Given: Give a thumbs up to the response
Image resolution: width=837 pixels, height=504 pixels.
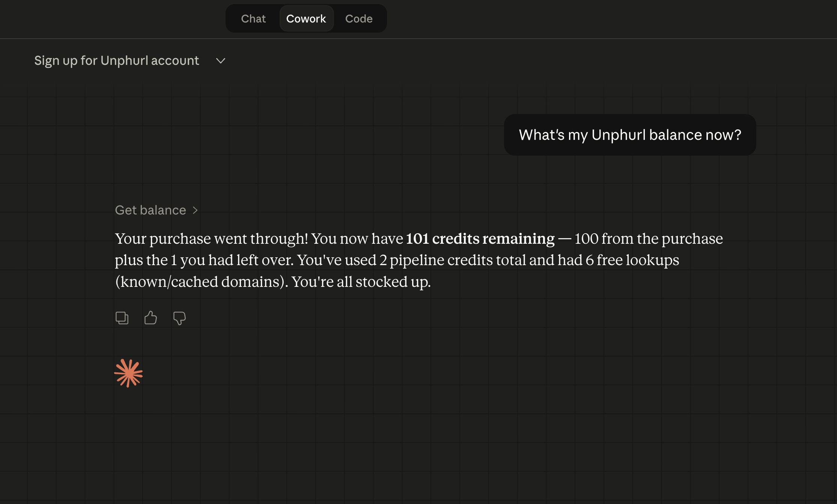Looking at the screenshot, I should 151,318.
